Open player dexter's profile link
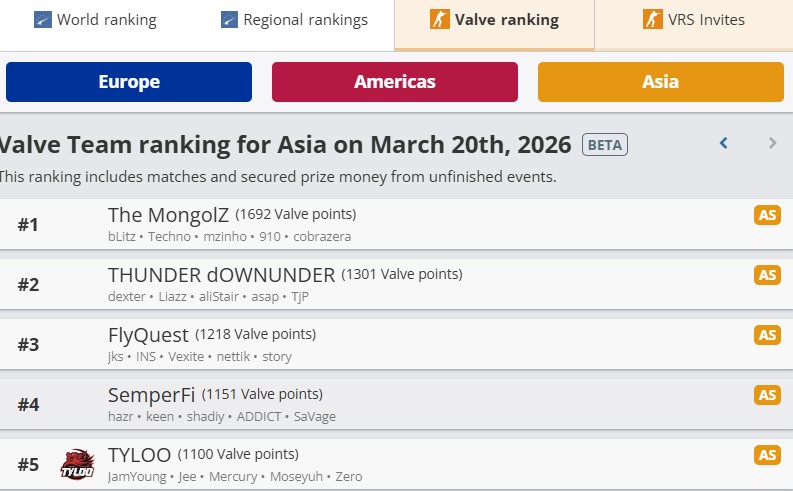Image resolution: width=793 pixels, height=491 pixels. (x=126, y=296)
